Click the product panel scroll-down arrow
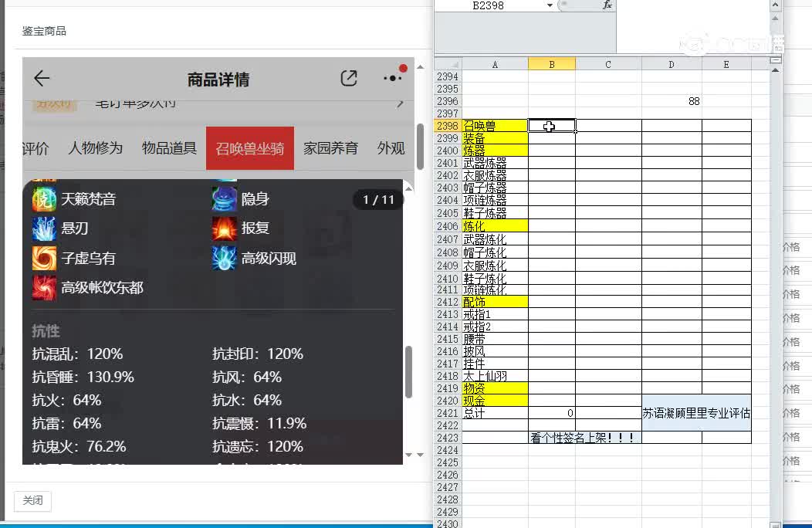The height and width of the screenshot is (528, 812). pos(421,455)
